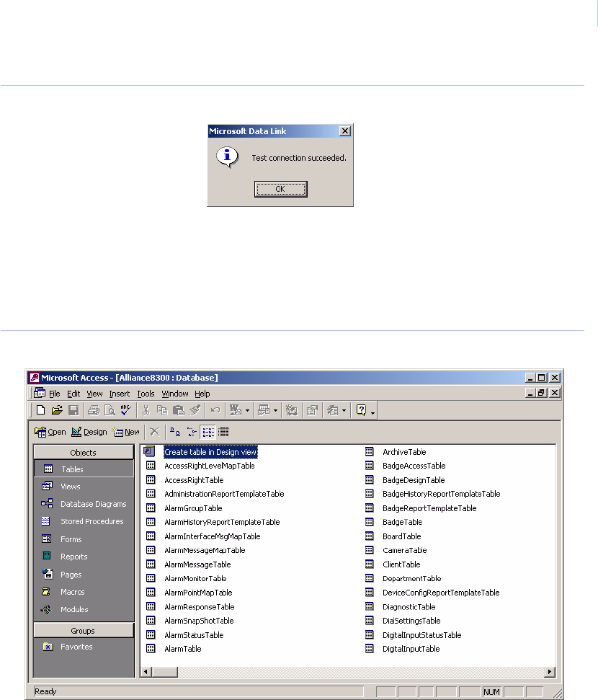Select Forms in the Objects bar
598x700 pixels.
click(71, 539)
